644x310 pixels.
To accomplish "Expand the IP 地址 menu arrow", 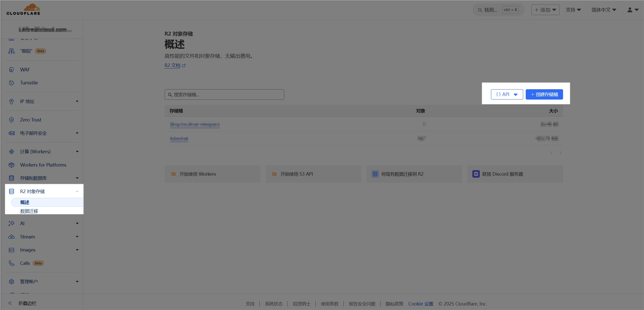I will point(77,101).
